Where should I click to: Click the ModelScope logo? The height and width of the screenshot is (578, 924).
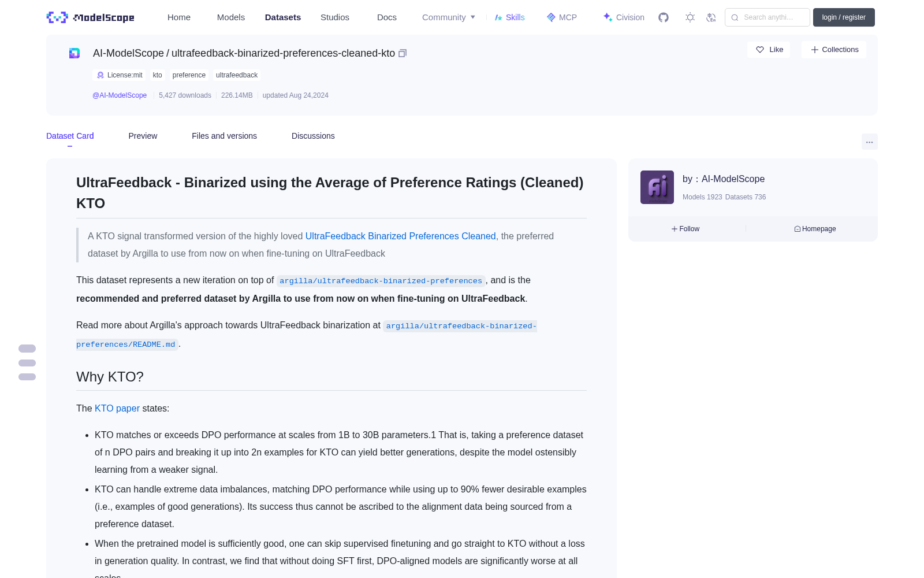(91, 17)
